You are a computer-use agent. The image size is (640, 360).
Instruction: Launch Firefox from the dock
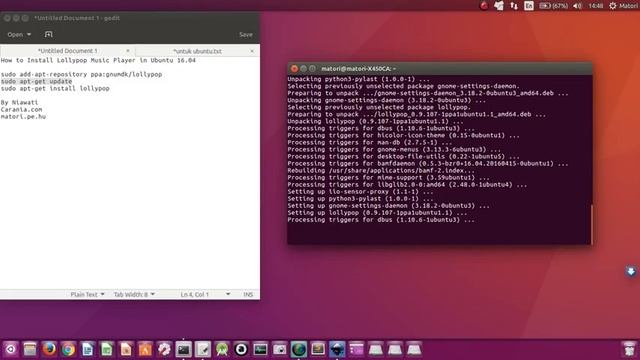pyautogui.click(x=49, y=349)
